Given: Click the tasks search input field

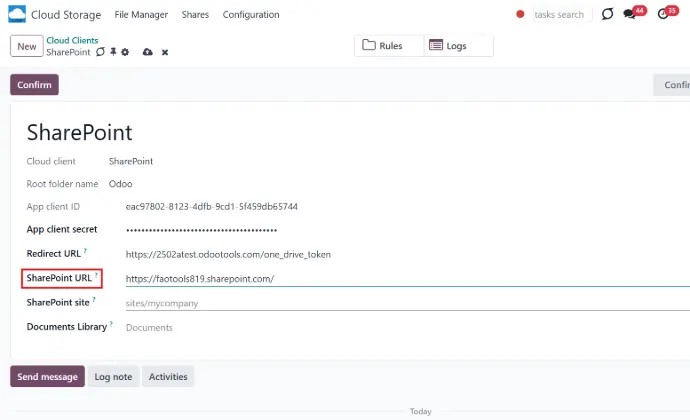Looking at the screenshot, I should pos(562,15).
